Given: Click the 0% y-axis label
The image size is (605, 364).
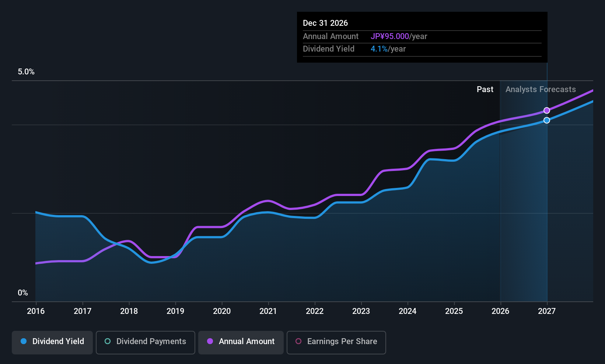Looking at the screenshot, I should pos(23,293).
